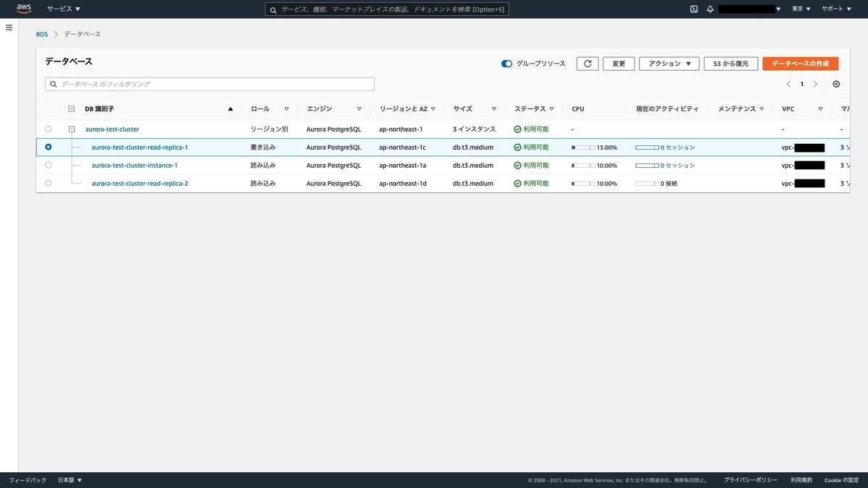Click status check icon for read-replica-2
Viewport: 868px width, 488px height.
pyautogui.click(x=518, y=184)
